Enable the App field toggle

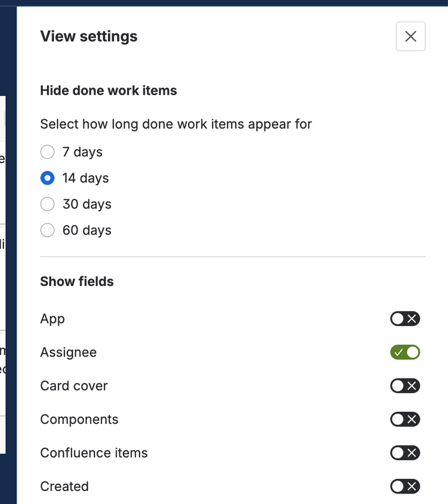[x=405, y=319]
